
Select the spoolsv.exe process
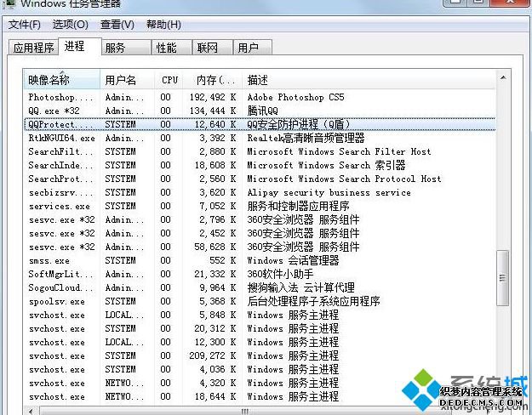[260, 301]
